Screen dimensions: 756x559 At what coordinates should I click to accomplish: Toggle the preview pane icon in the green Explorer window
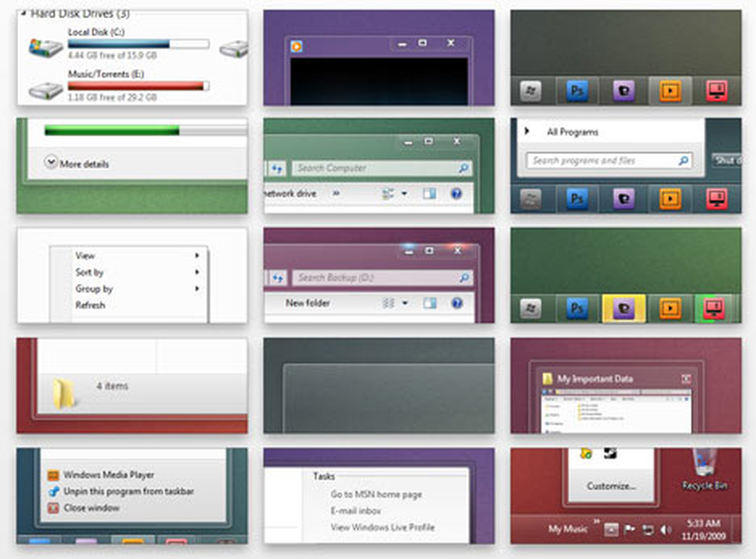430,193
